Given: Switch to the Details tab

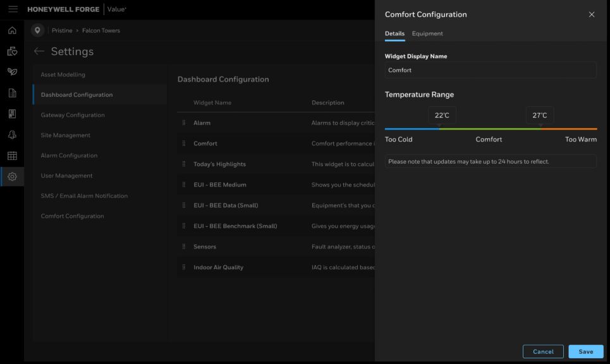Looking at the screenshot, I should pos(394,33).
